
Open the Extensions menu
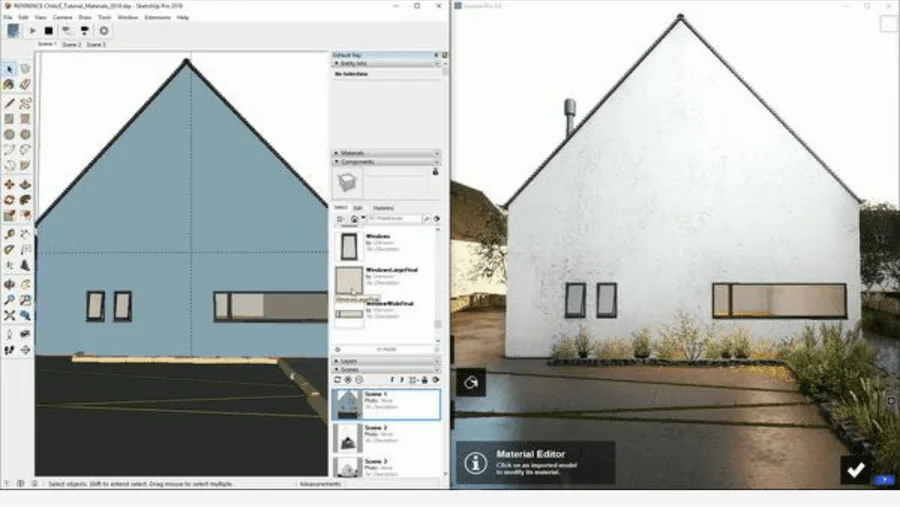[x=157, y=17]
